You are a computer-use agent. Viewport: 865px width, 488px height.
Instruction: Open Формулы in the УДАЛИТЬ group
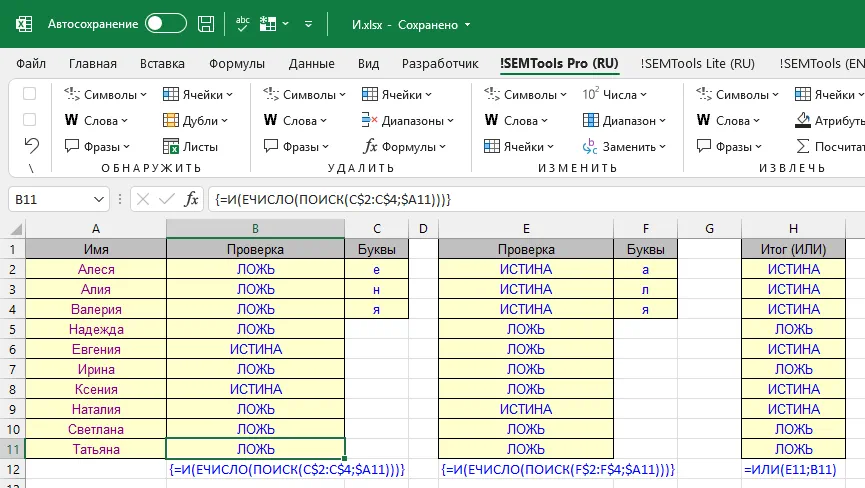pos(406,146)
